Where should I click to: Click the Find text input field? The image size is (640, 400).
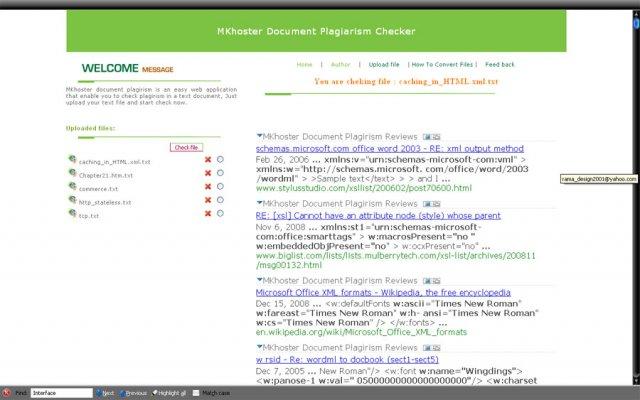61,393
